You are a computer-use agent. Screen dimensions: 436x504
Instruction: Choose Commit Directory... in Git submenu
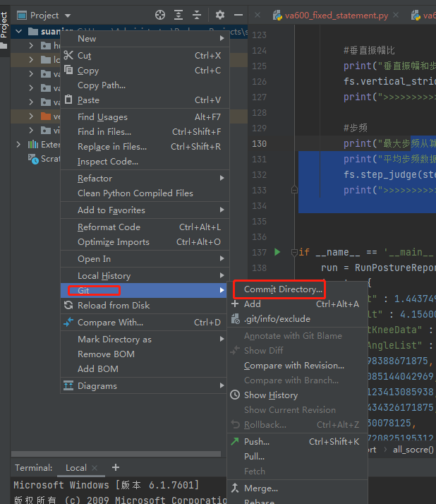point(297,289)
